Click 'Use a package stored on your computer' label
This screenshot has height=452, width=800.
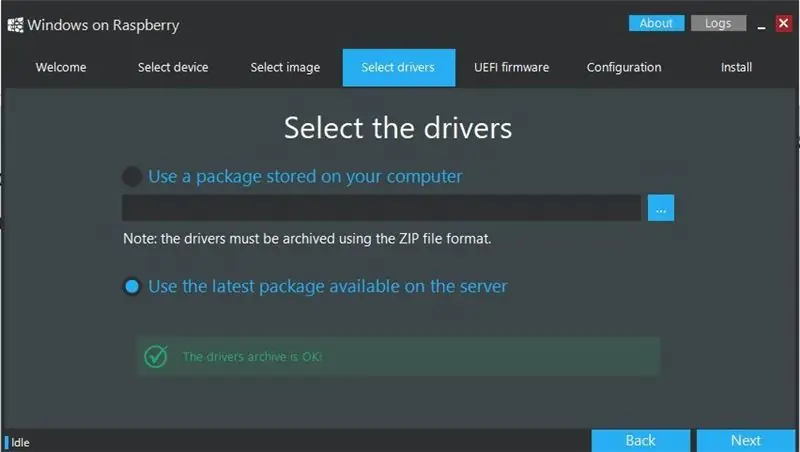[305, 177]
